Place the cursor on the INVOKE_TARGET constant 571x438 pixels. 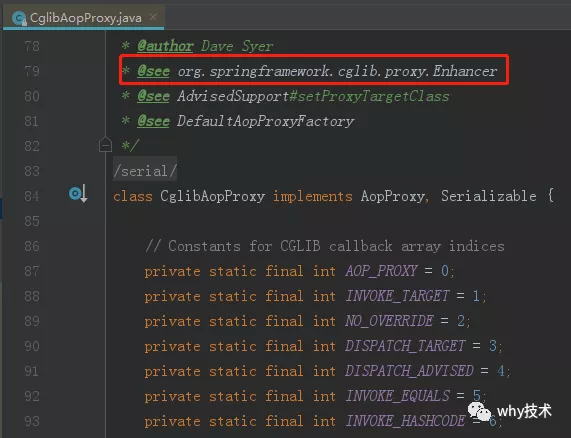[x=397, y=296]
